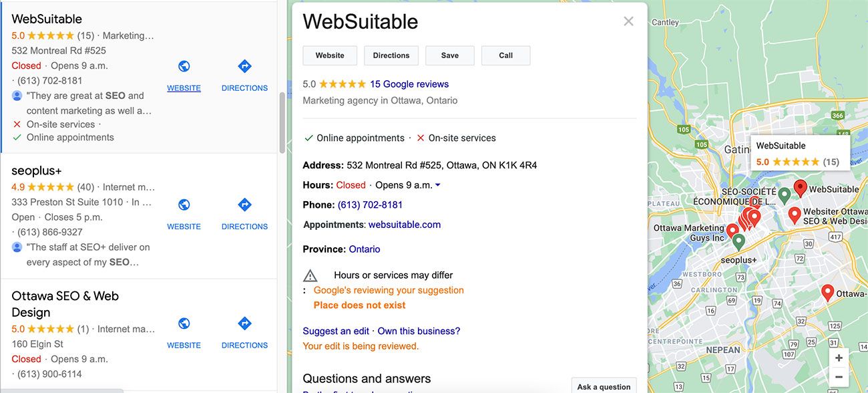This screenshot has height=393, width=868.
Task: Click Own this business? link
Action: [x=419, y=331]
